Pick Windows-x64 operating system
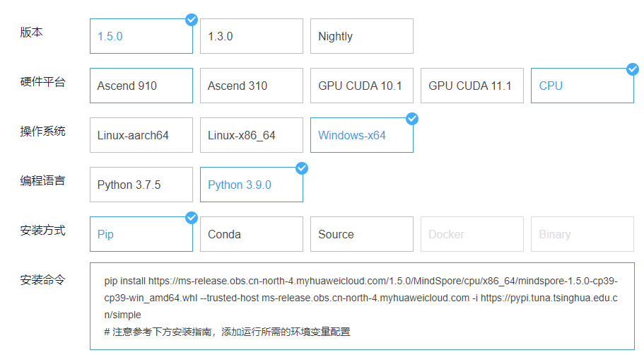644x355 pixels. pos(361,135)
